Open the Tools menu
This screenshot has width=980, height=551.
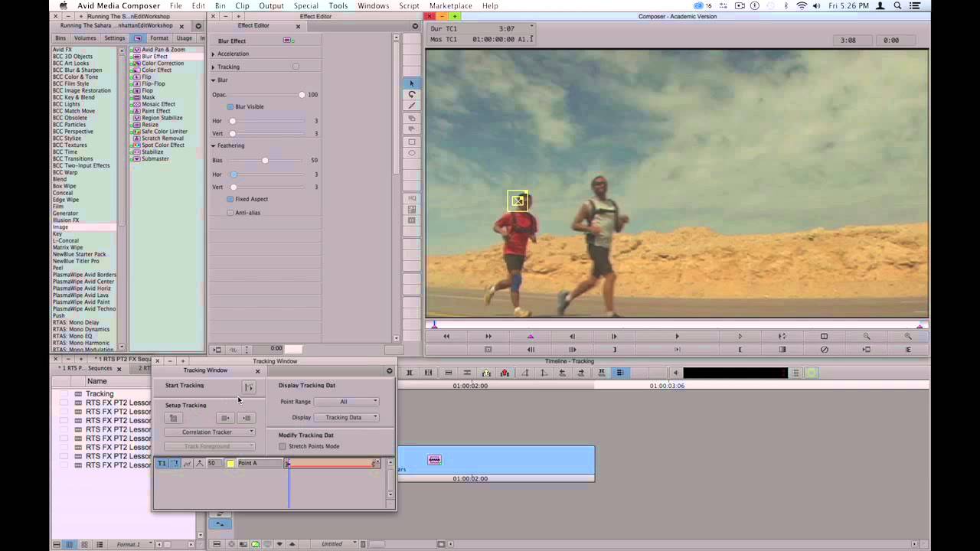(338, 5)
